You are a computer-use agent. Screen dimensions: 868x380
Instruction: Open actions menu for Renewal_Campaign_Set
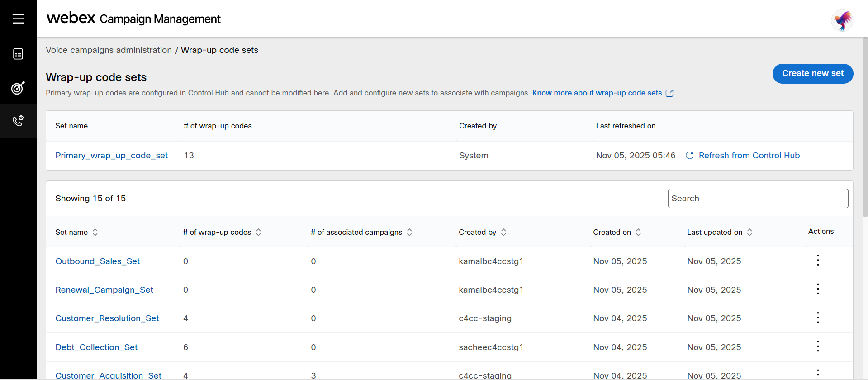pos(818,289)
